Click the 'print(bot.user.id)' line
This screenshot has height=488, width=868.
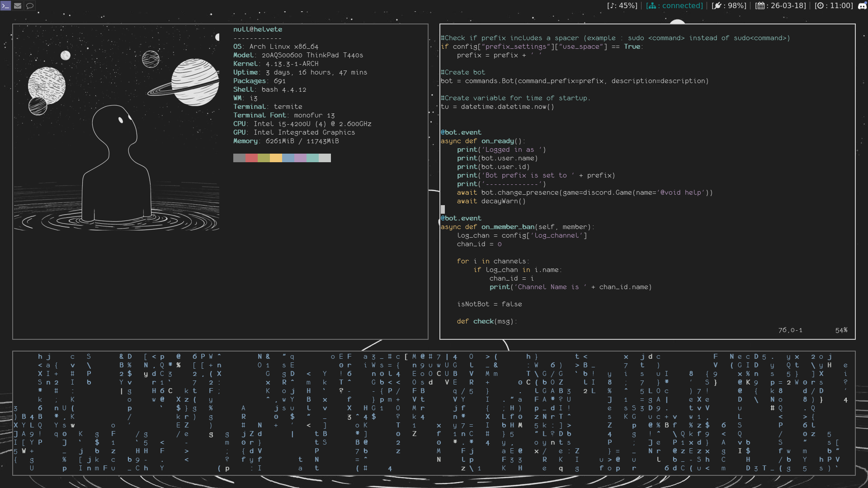pos(493,167)
